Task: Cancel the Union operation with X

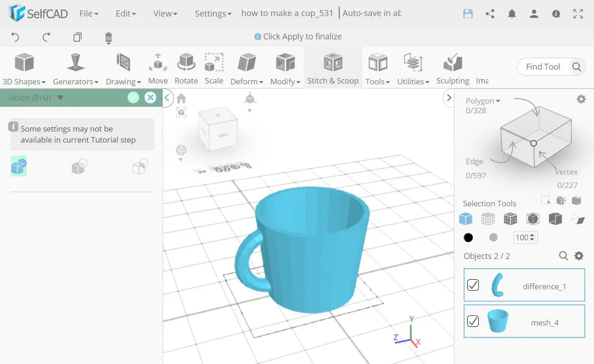Action: pyautogui.click(x=150, y=97)
